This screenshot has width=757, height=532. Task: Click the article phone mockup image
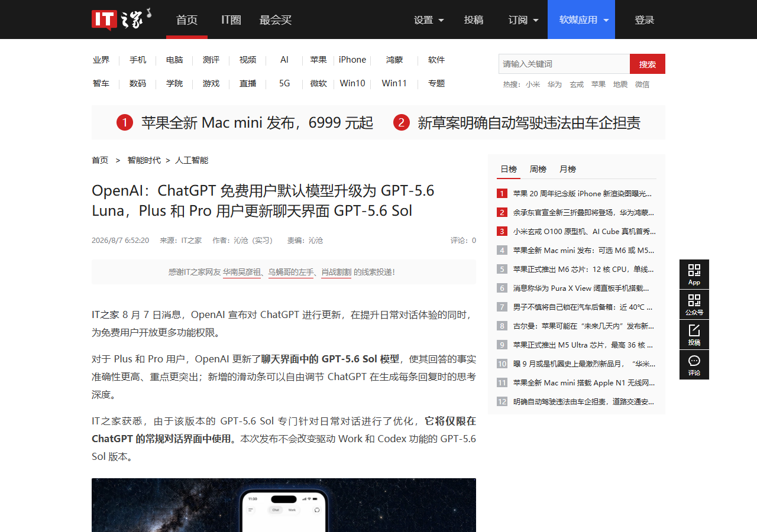284,505
